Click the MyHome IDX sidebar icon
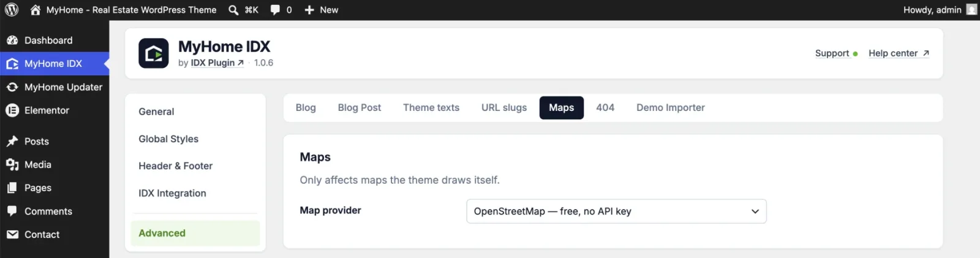This screenshot has width=980, height=258. 12,64
